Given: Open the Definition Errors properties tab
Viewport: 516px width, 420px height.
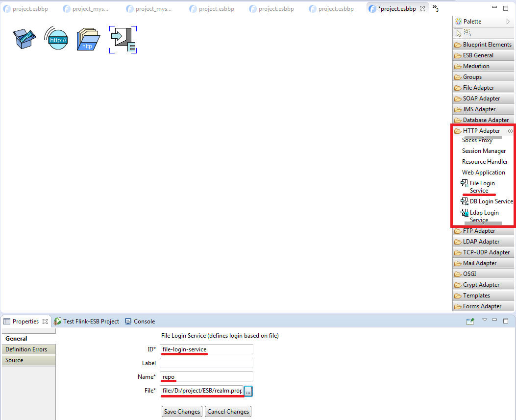Looking at the screenshot, I should click(26, 349).
